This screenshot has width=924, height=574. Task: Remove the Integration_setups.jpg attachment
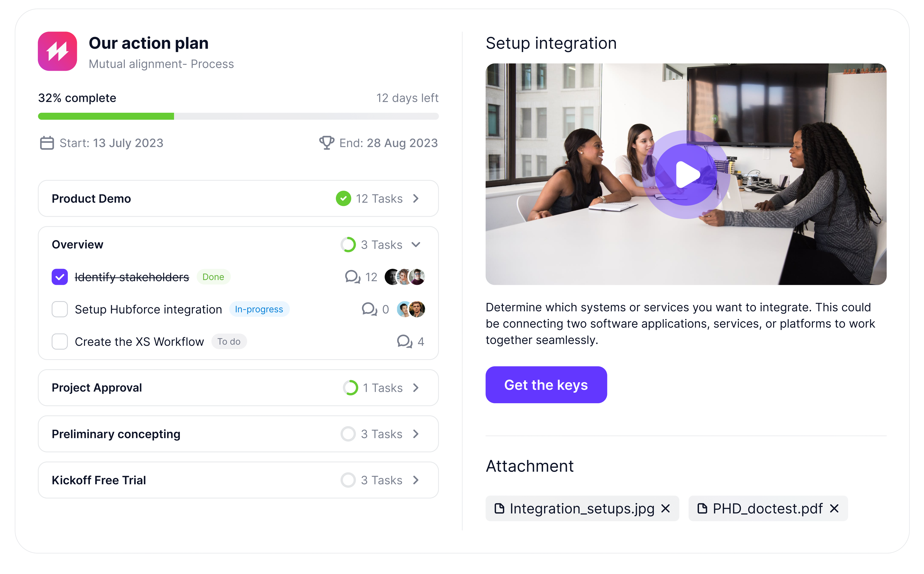pyautogui.click(x=666, y=509)
